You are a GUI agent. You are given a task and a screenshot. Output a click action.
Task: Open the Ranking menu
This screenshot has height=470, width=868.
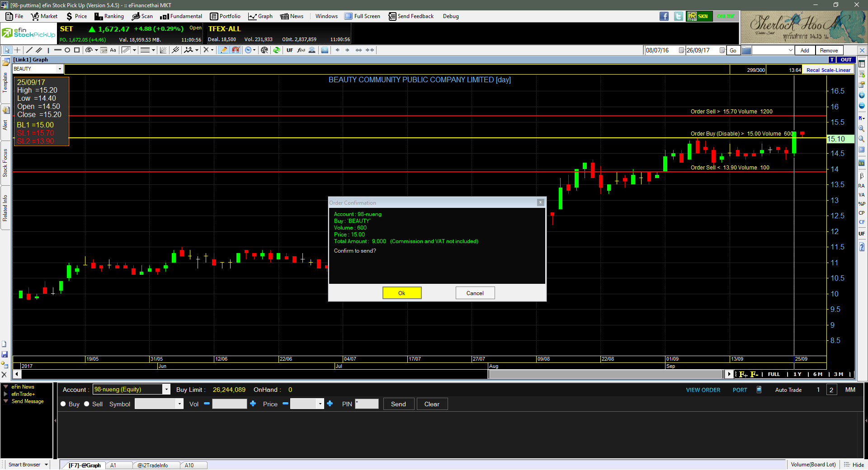point(109,16)
